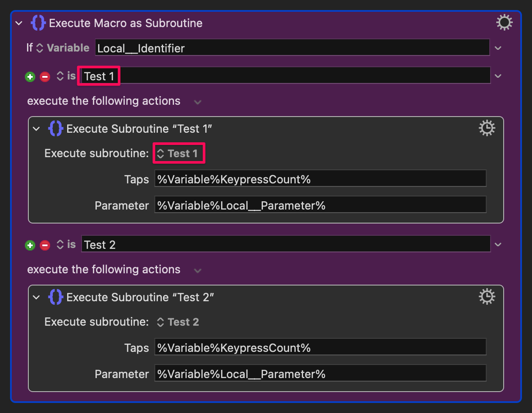Open dropdown arrow right of Local__Identifier field
532x413 pixels.
click(x=498, y=48)
